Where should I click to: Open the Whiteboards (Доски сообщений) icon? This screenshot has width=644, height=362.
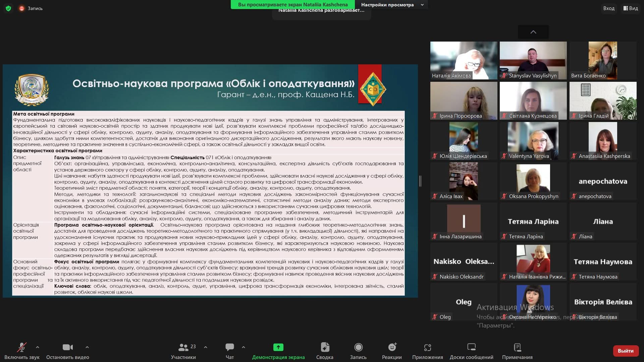click(471, 347)
